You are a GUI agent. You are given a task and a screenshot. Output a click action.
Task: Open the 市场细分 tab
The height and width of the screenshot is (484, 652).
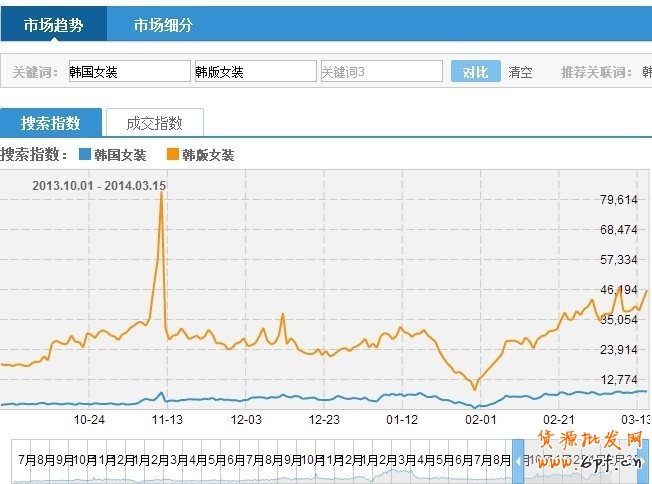click(x=163, y=25)
